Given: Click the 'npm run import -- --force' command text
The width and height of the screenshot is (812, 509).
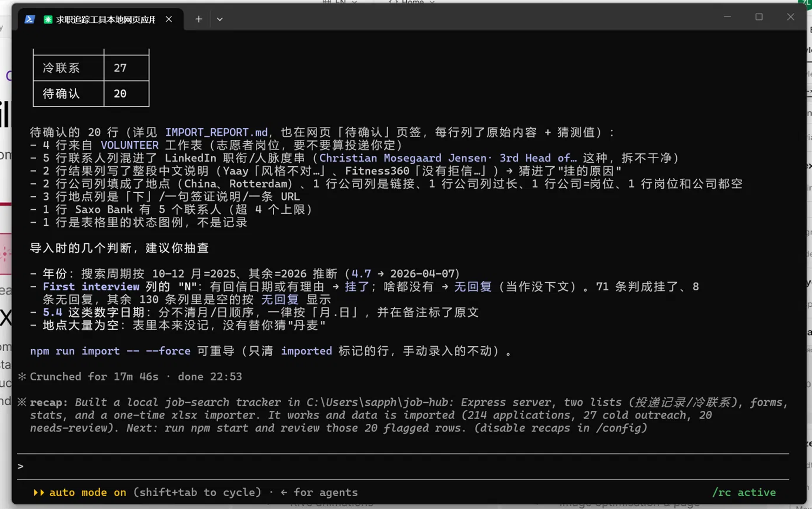Looking at the screenshot, I should click(x=110, y=351).
